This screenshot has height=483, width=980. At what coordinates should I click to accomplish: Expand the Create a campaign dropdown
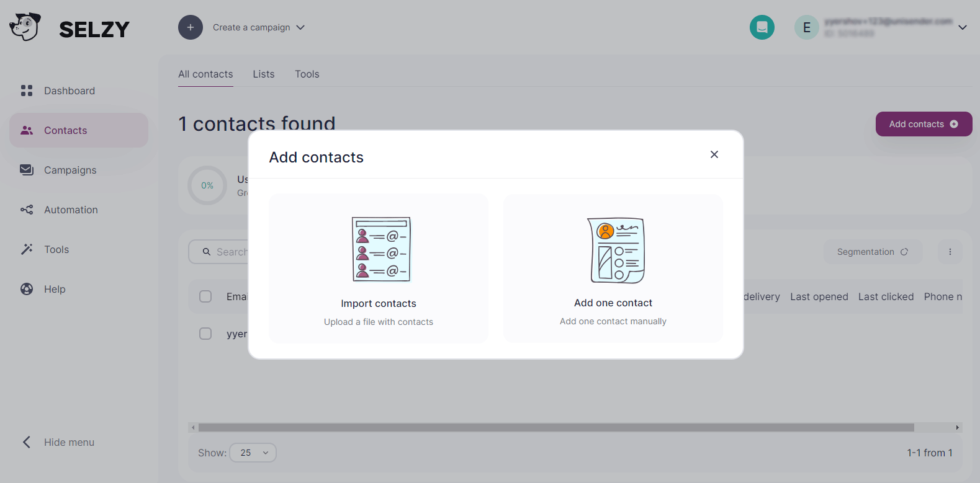[x=259, y=27]
